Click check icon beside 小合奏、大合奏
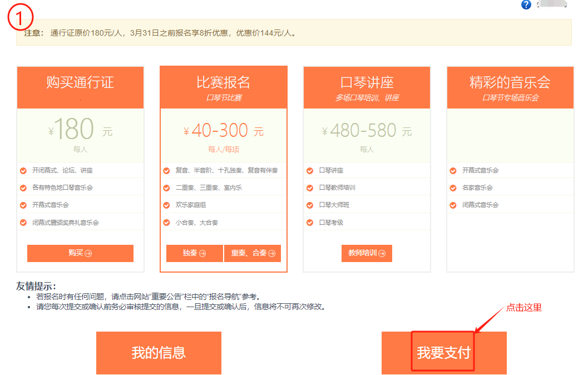Image resolution: width=588 pixels, height=375 pixels. coord(166,223)
